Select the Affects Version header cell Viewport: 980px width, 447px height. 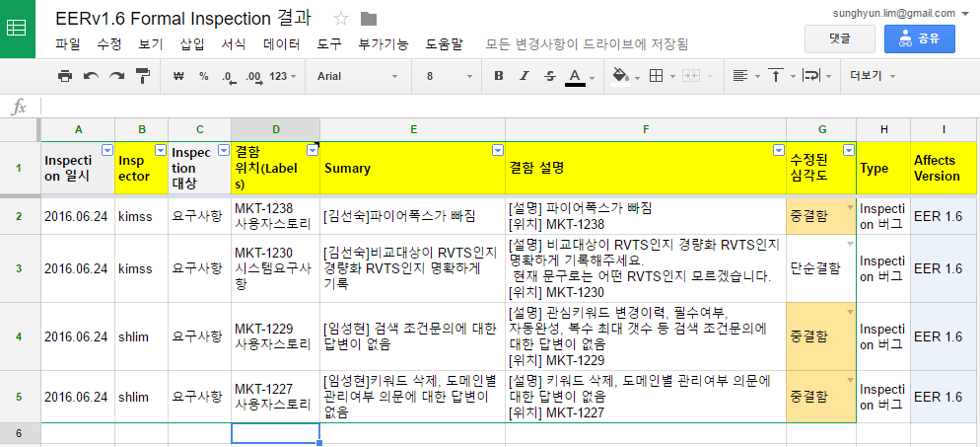tap(944, 168)
